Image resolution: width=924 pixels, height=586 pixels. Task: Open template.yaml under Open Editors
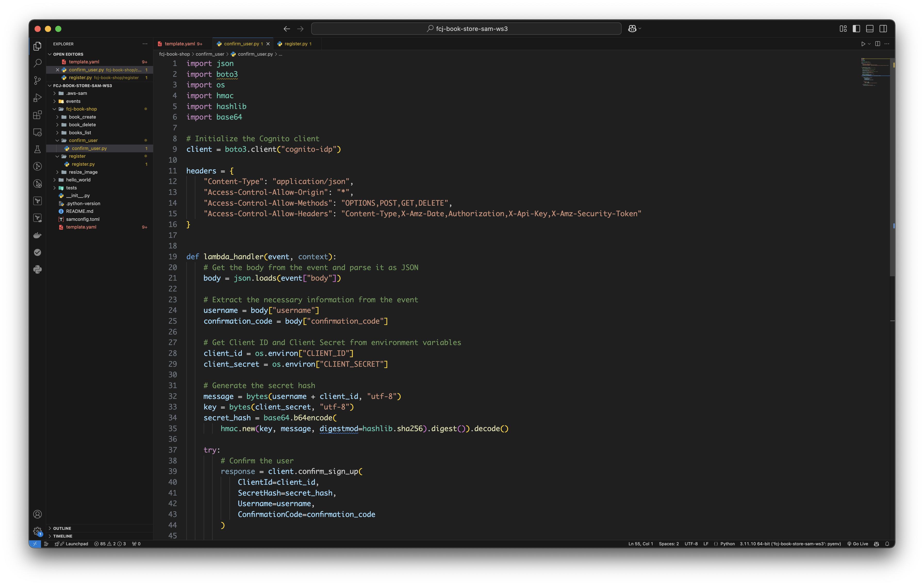point(84,62)
